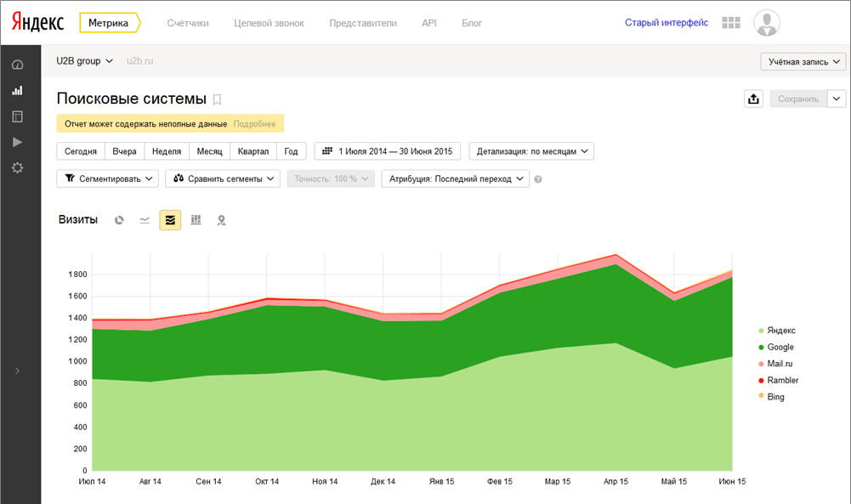Toggle Mail.ru series in the legend

click(775, 364)
